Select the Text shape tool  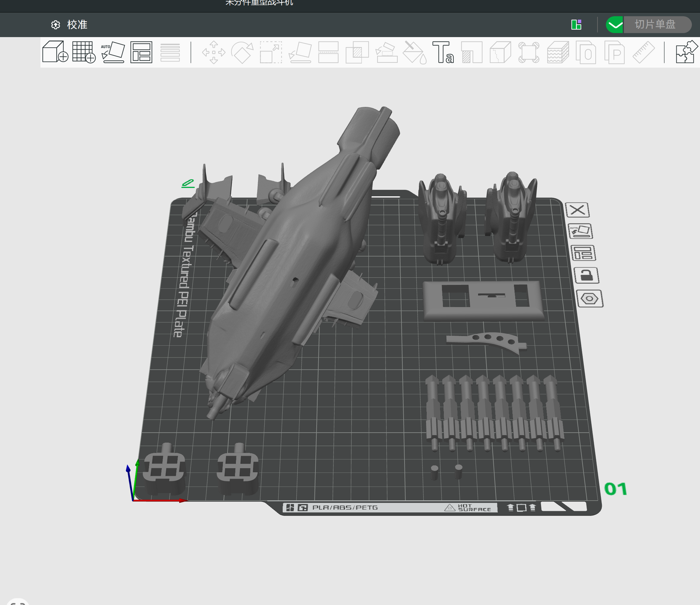[443, 52]
